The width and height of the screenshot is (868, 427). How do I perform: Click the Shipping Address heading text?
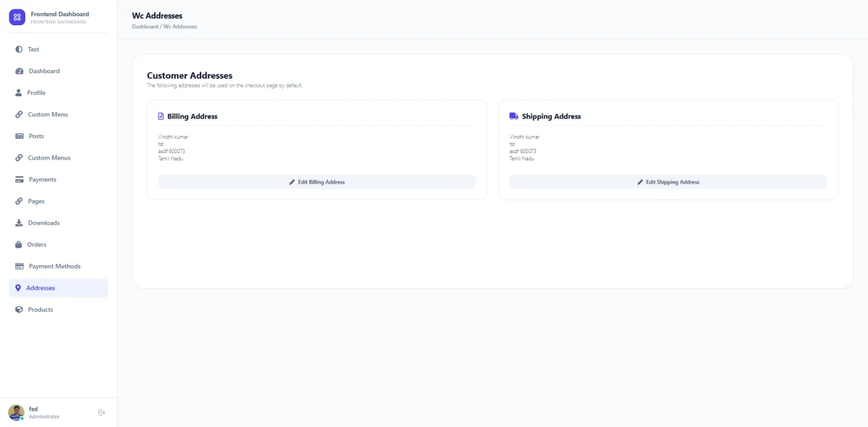point(551,116)
